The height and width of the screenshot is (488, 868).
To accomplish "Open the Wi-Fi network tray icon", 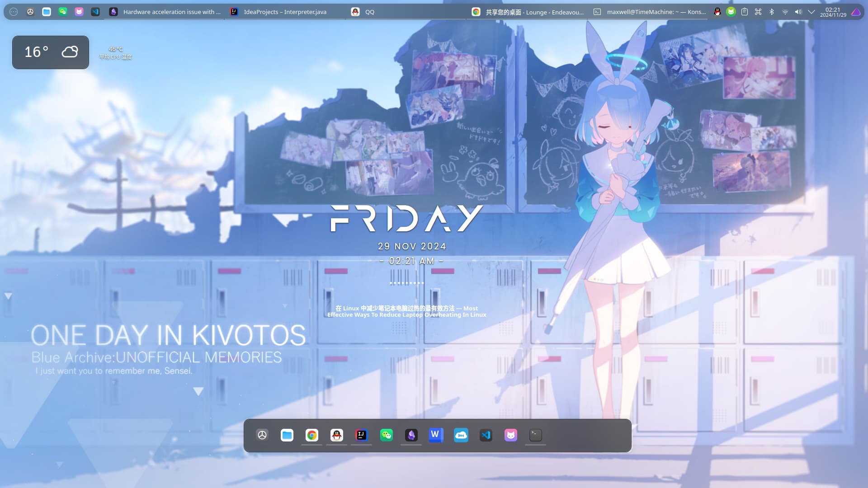I will pyautogui.click(x=785, y=12).
